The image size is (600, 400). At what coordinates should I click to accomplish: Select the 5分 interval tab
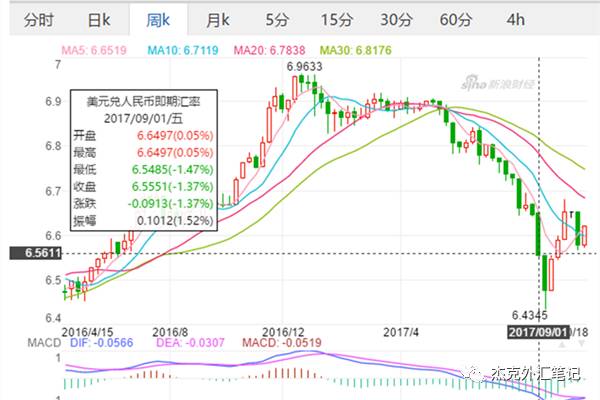277,20
